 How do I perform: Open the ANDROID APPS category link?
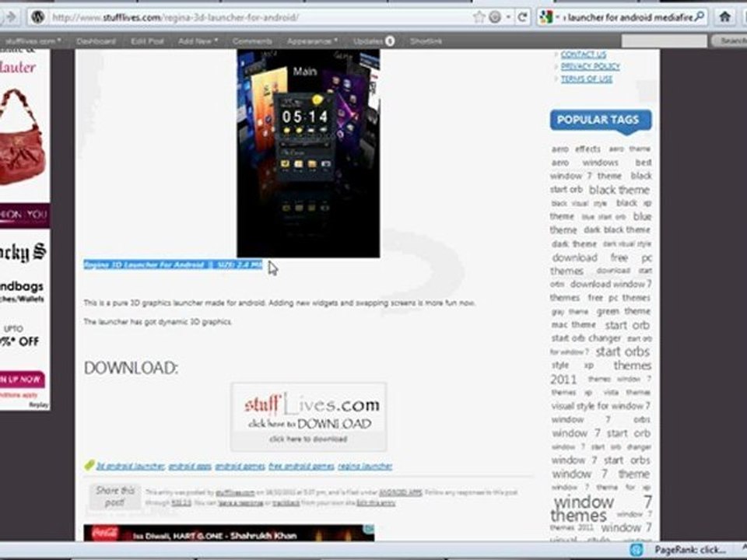[x=400, y=492]
